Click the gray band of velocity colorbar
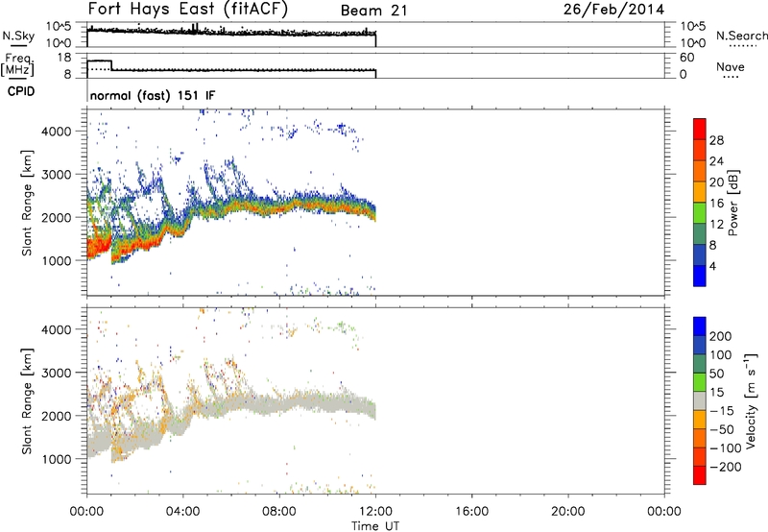This screenshot has height=532, width=768. (x=700, y=400)
